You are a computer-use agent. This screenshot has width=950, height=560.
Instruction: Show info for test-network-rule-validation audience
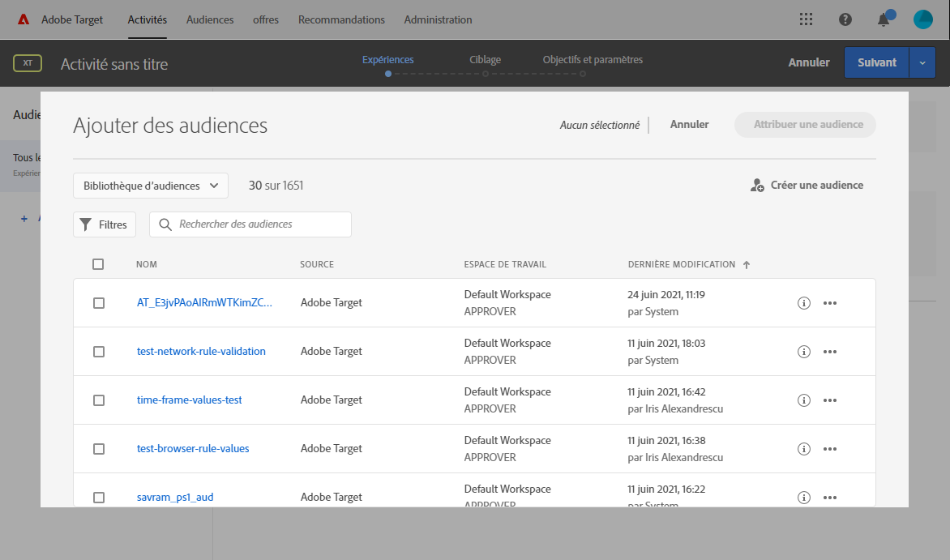tap(804, 352)
